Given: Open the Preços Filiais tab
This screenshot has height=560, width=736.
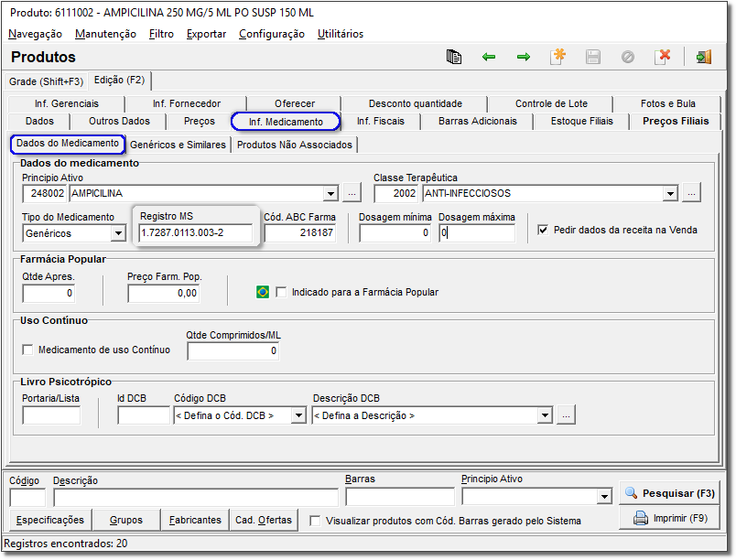Looking at the screenshot, I should click(676, 121).
